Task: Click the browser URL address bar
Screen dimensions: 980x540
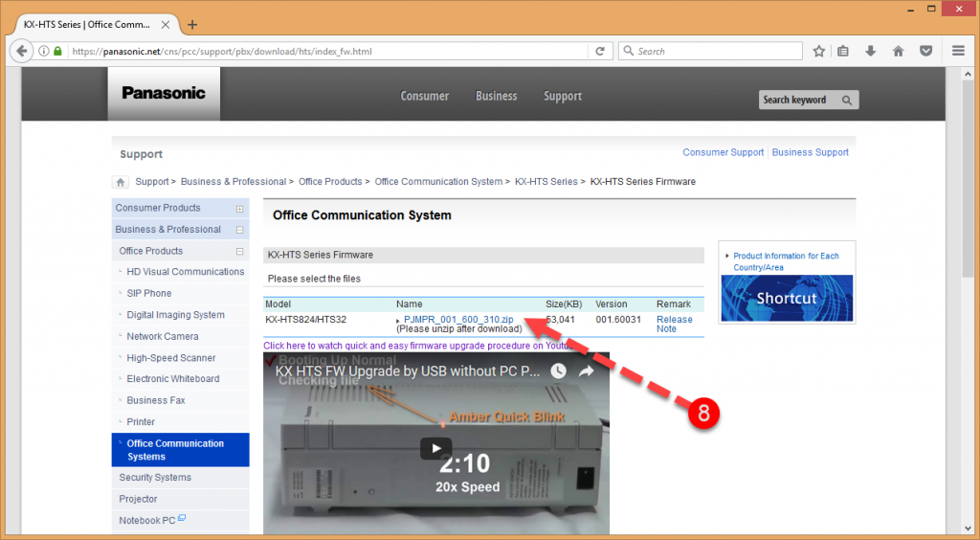Action: coord(328,52)
